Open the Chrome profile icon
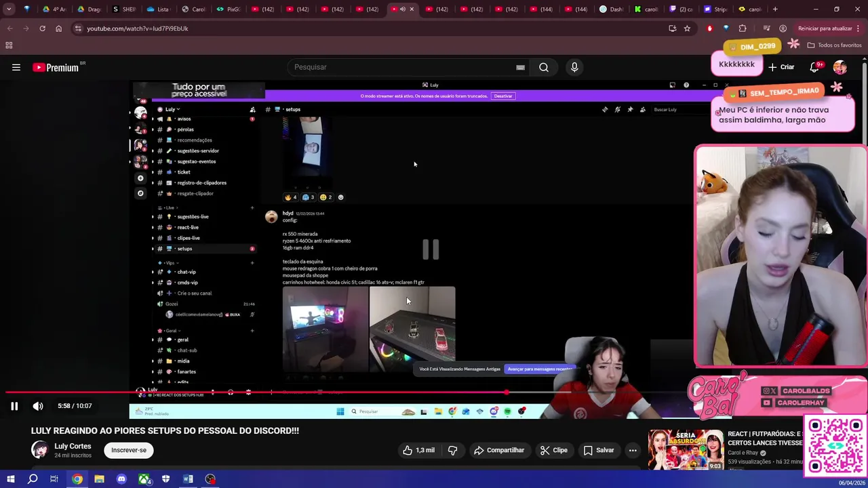 coord(783,28)
